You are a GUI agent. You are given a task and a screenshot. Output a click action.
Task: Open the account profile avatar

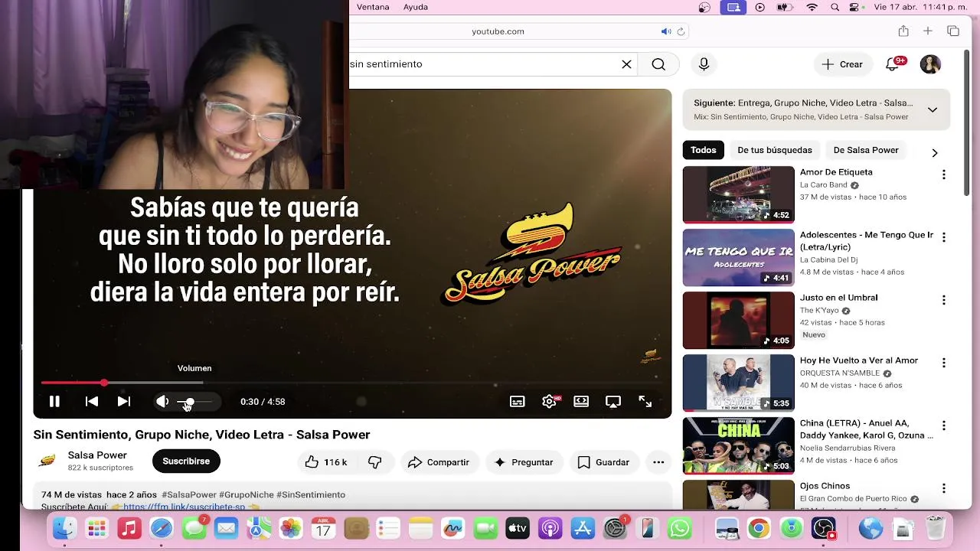click(x=930, y=64)
